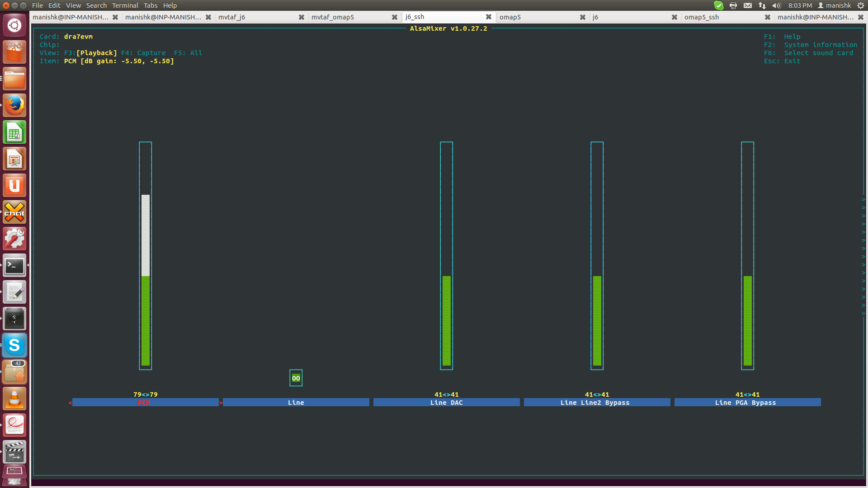The height and width of the screenshot is (488, 868).
Task: Click the green Skype status indicator
Action: 718,5
